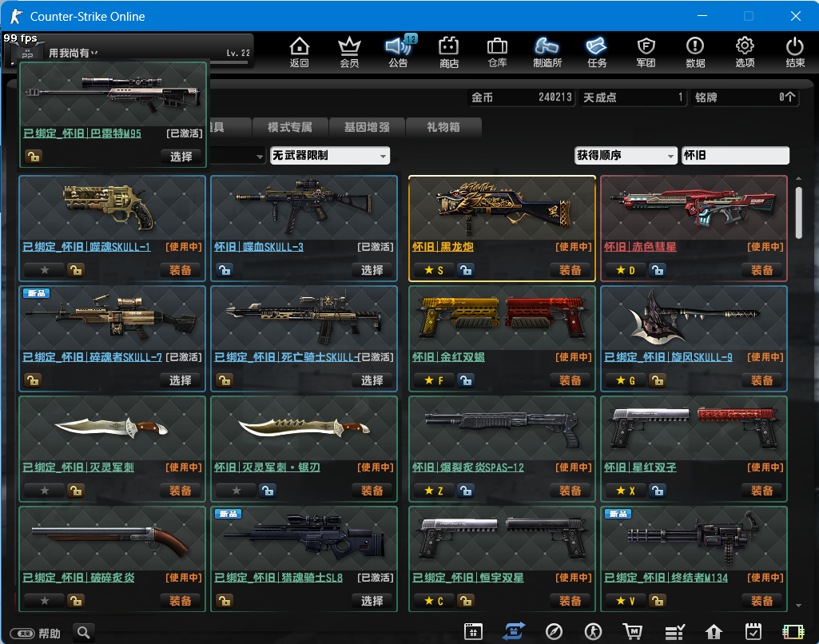Toggle lock on 怀旧|赤色彗星
This screenshot has width=819, height=644.
click(x=658, y=270)
